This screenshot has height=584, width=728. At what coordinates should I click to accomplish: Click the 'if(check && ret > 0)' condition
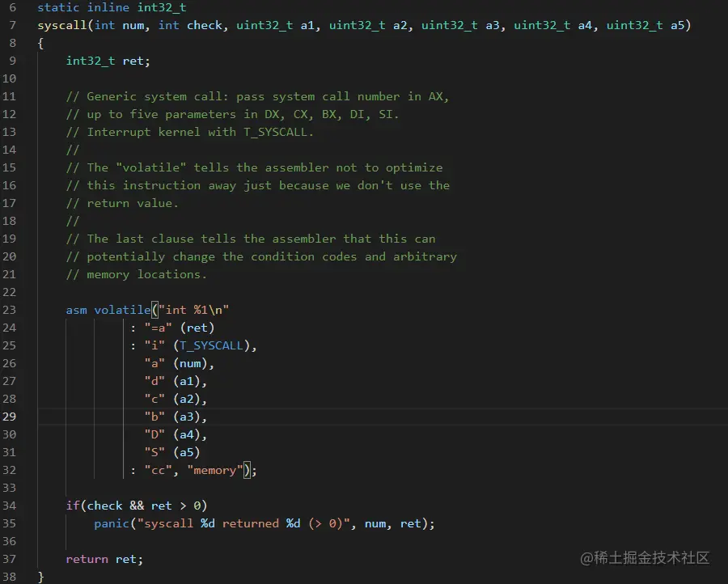click(137, 506)
